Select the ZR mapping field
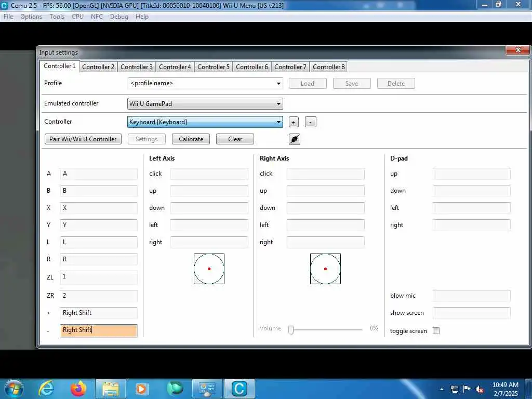The image size is (532, 399). tap(99, 296)
